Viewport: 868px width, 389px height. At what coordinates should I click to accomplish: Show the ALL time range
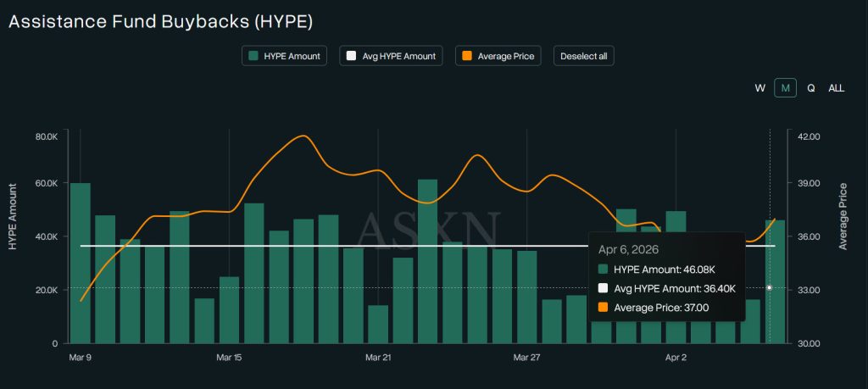836,88
